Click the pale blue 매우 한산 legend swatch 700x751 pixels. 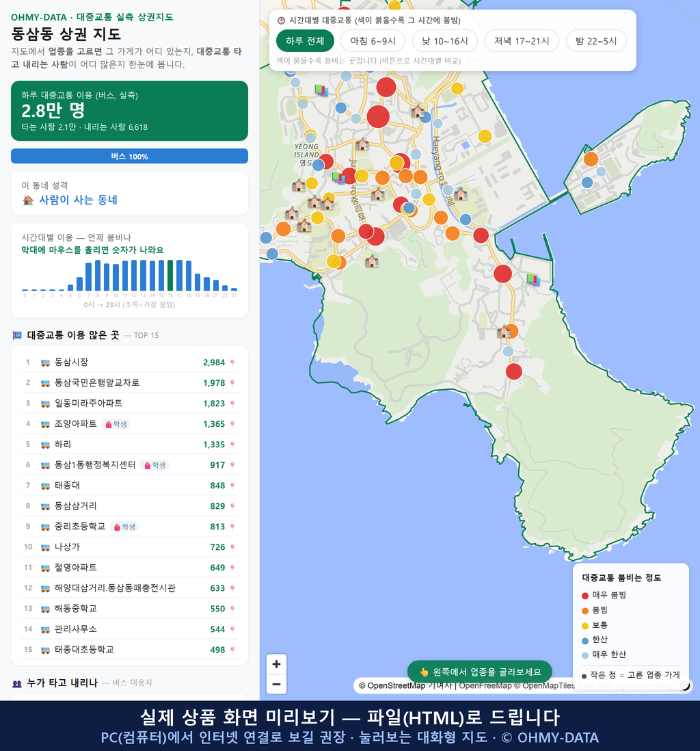click(584, 655)
